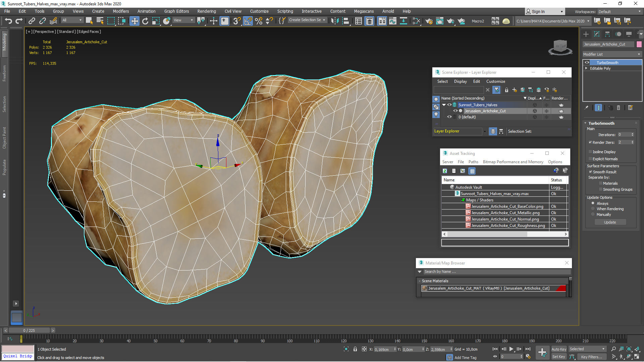The height and width of the screenshot is (362, 644).
Task: Select the Manually update radio button
Action: point(593,215)
